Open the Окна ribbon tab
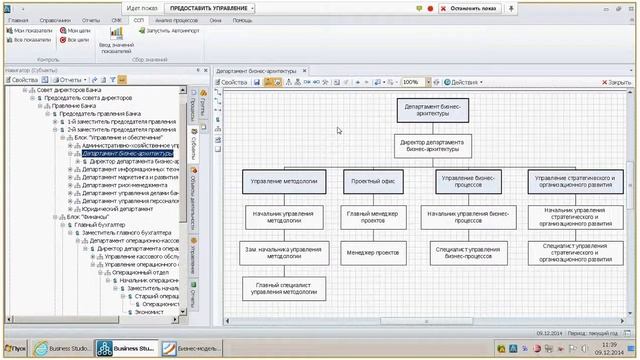The width and height of the screenshot is (640, 360). click(216, 20)
